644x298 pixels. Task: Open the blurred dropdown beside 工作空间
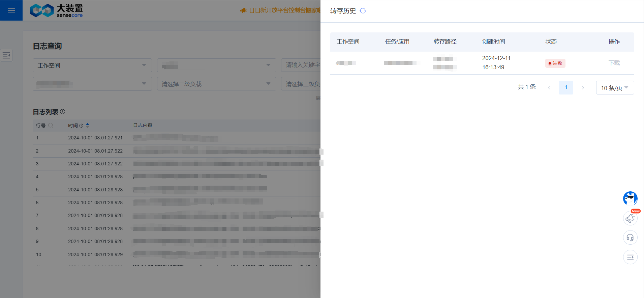(216, 65)
